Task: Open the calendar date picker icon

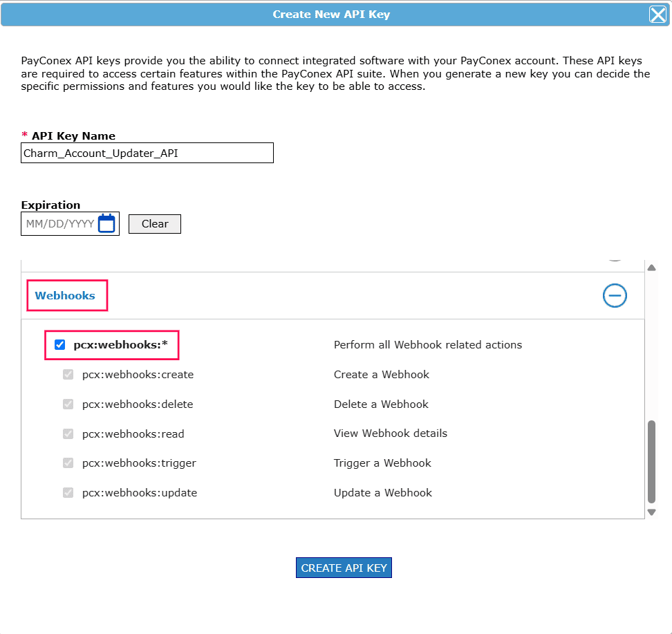Action: click(107, 223)
